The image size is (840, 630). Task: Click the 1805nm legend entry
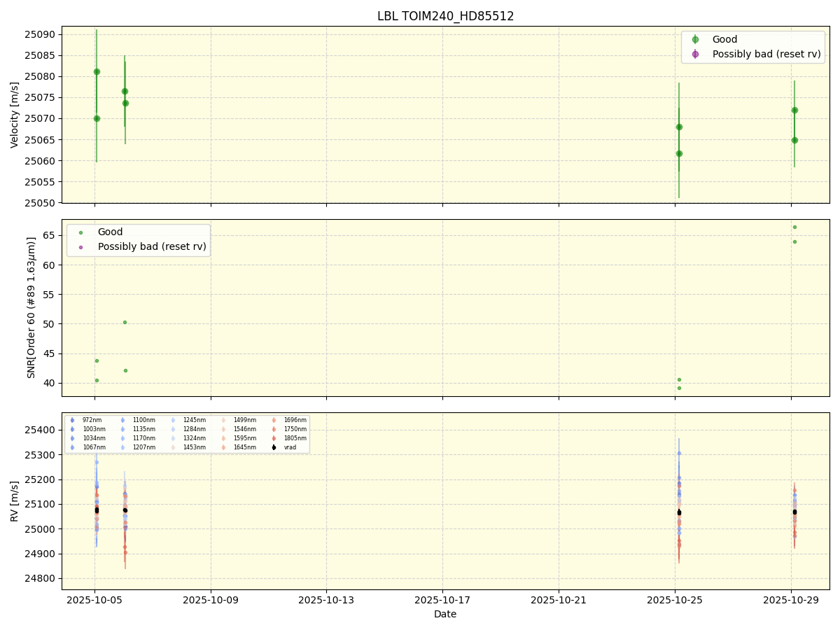pos(288,438)
